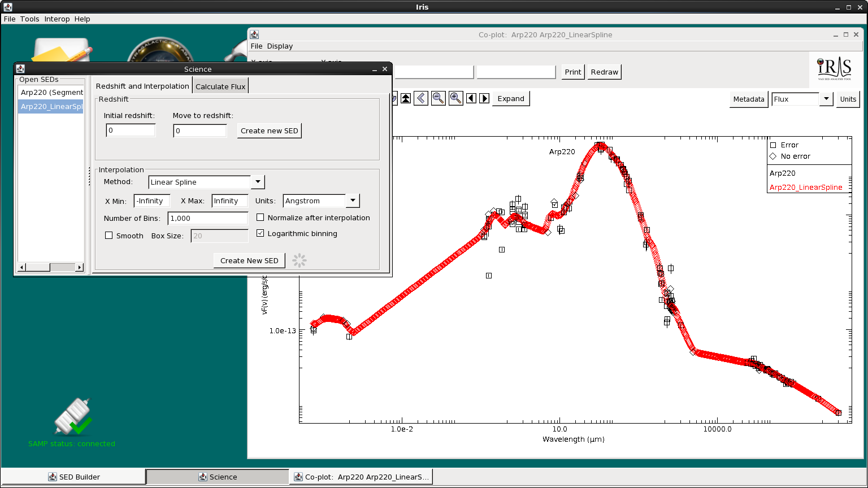Click Arp220 black legend entry
This screenshot has height=488, width=868.
pos(782,173)
